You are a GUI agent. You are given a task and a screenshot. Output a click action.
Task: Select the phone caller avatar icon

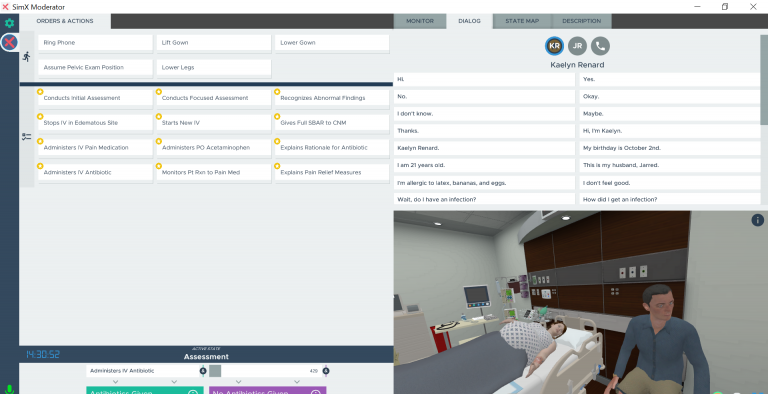[x=600, y=46]
